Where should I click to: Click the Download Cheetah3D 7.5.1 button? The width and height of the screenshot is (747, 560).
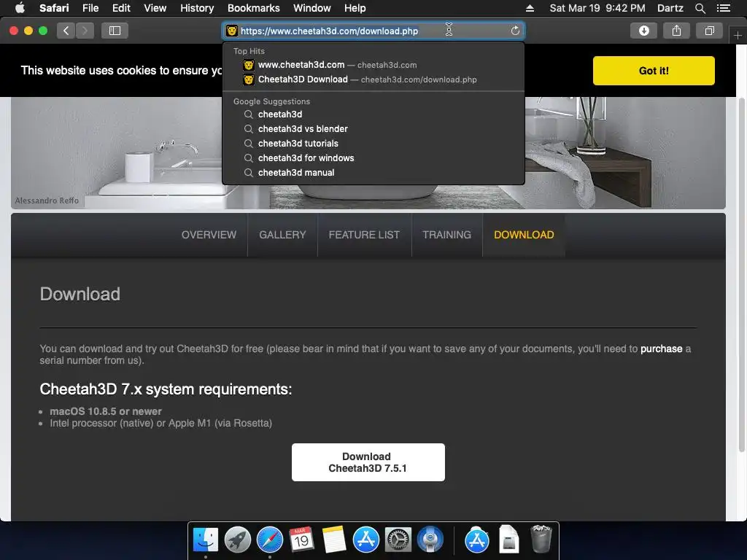tap(368, 462)
